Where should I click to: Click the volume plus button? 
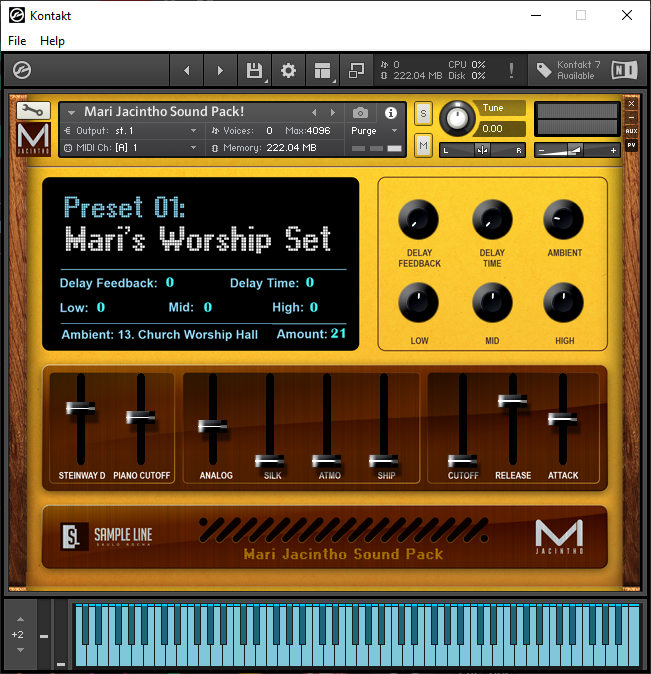click(614, 150)
